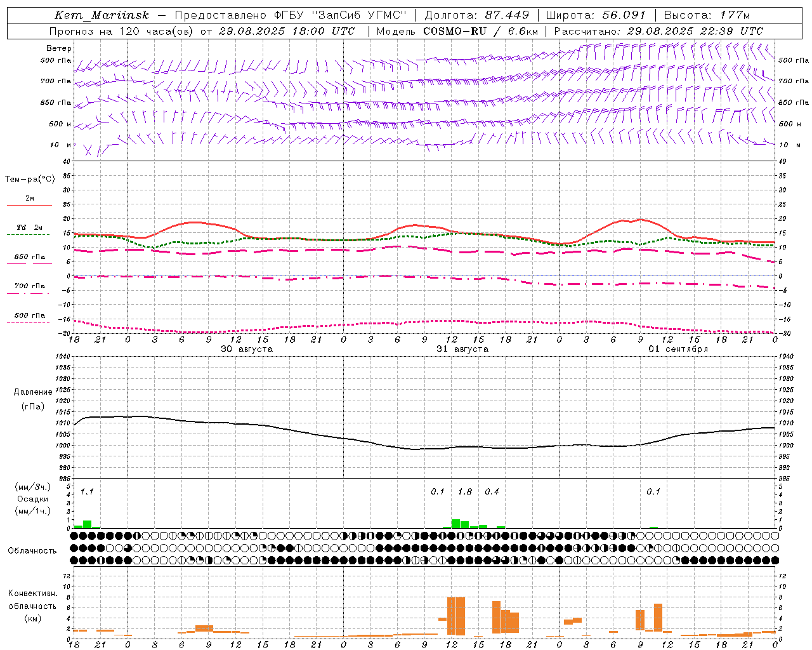812x650 pixels.
Task: Click the left 10 м wind level label
Action: (x=62, y=145)
